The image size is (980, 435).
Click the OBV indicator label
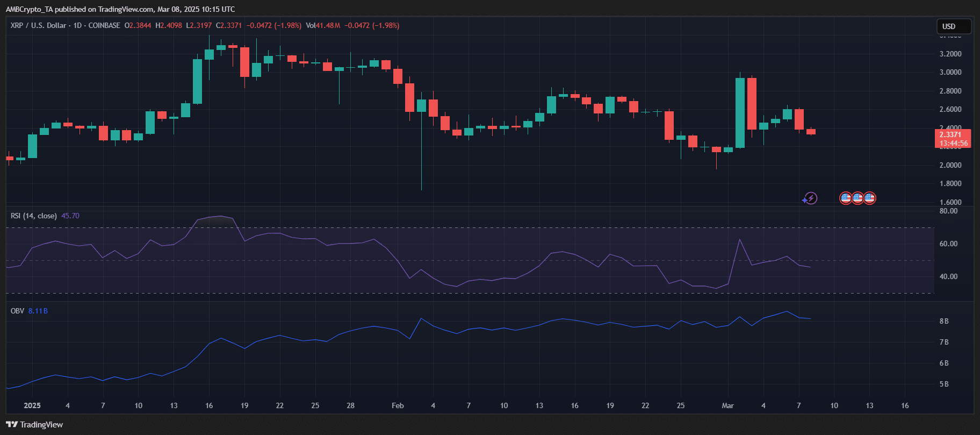(x=17, y=311)
